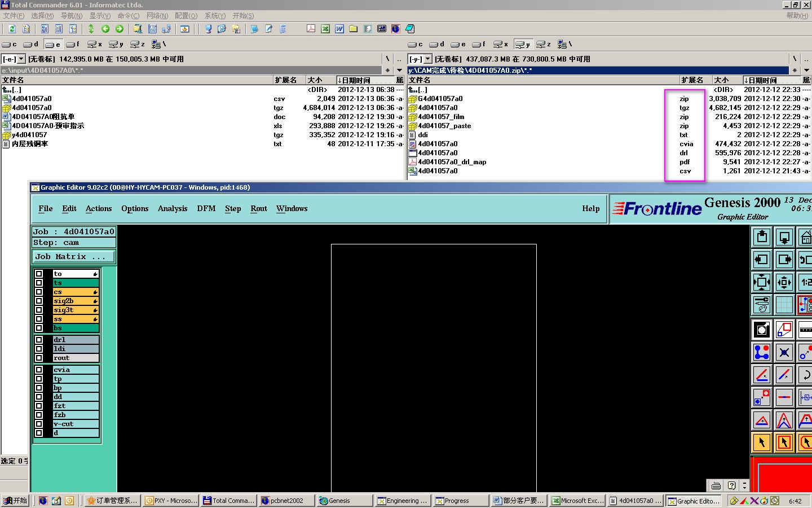Select y4d041057 tgz archive in left panel

click(30, 135)
